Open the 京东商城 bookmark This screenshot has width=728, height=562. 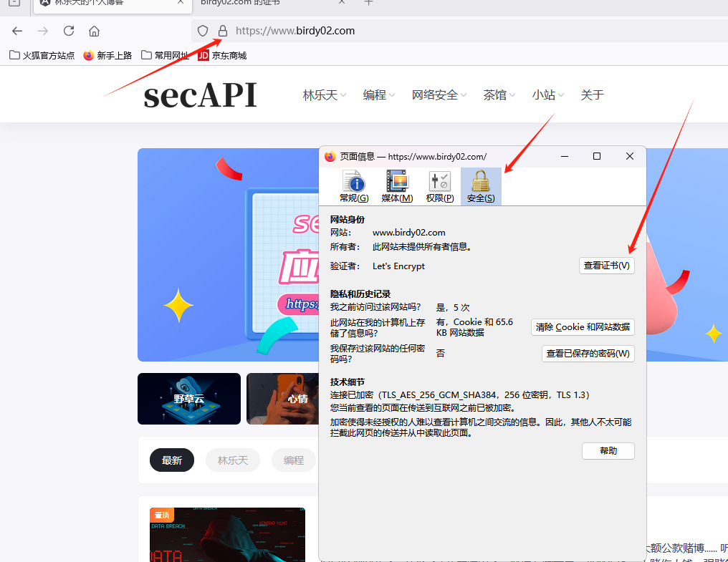pyautogui.click(x=222, y=55)
